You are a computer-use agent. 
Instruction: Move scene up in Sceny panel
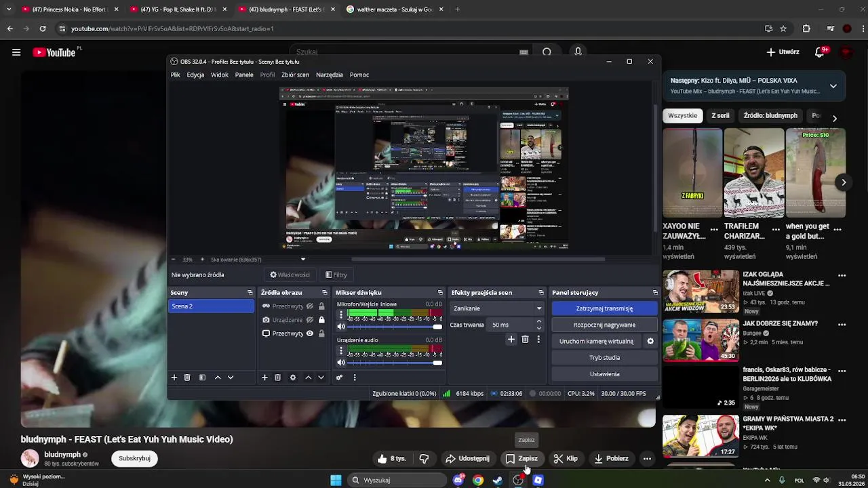coord(218,378)
